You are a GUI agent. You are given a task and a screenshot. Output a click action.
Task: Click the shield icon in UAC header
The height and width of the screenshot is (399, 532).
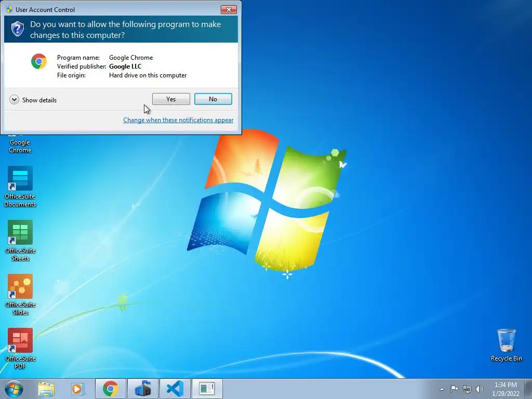tap(18, 29)
